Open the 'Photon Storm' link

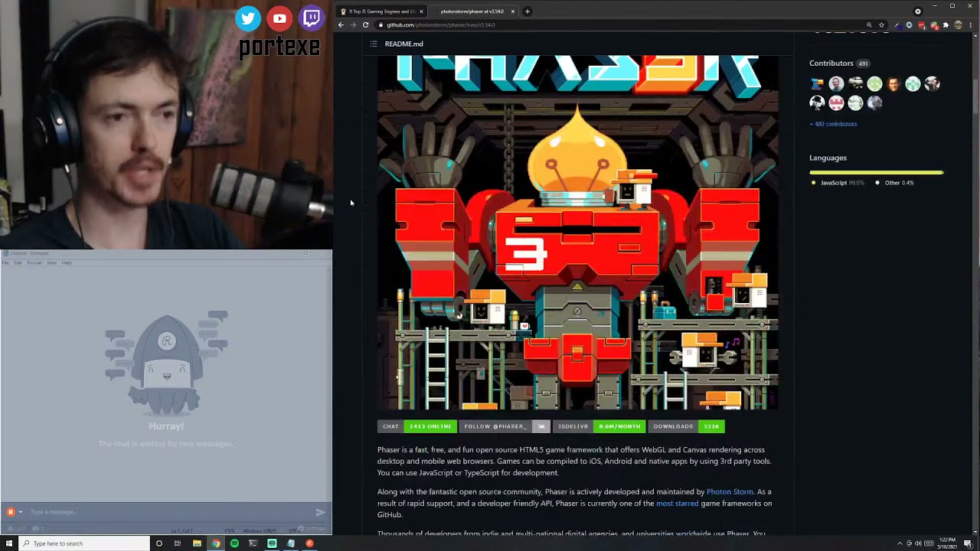pos(730,491)
